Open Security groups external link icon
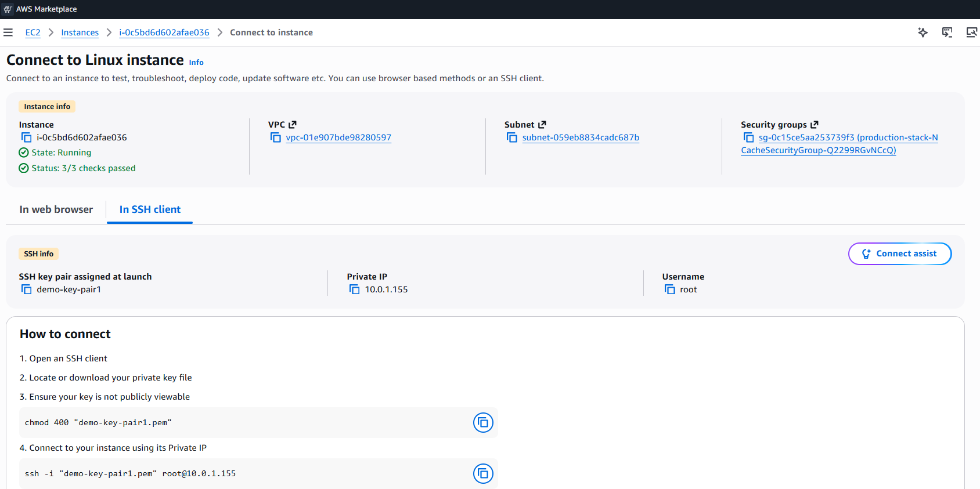 pyautogui.click(x=815, y=125)
